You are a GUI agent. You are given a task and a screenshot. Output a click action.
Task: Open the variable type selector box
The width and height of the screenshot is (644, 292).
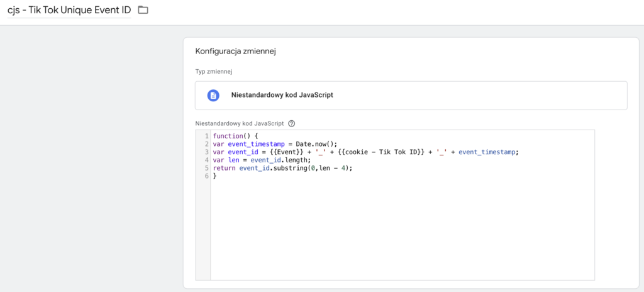pyautogui.click(x=411, y=95)
